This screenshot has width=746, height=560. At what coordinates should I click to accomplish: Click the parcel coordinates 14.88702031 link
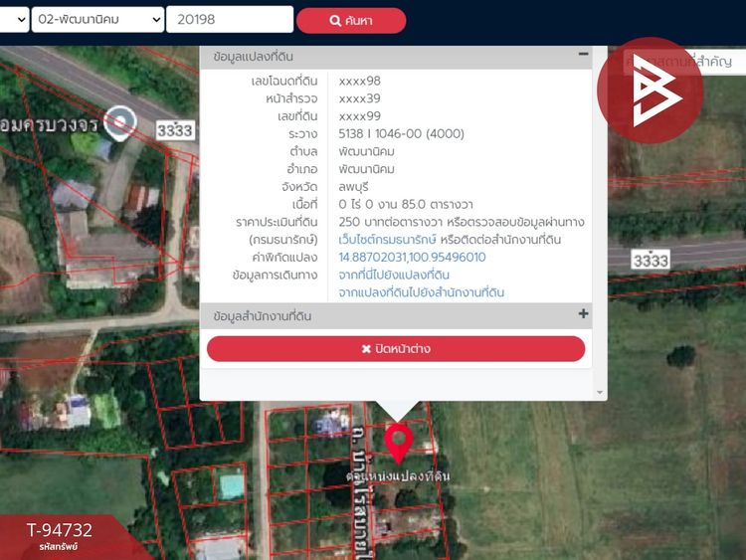(412, 257)
